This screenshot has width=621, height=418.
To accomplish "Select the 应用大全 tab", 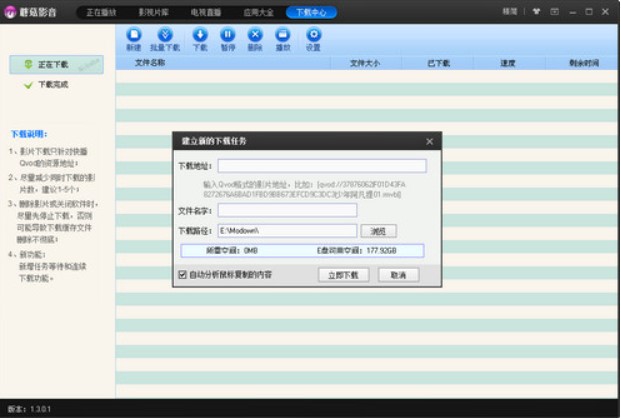I will click(258, 12).
